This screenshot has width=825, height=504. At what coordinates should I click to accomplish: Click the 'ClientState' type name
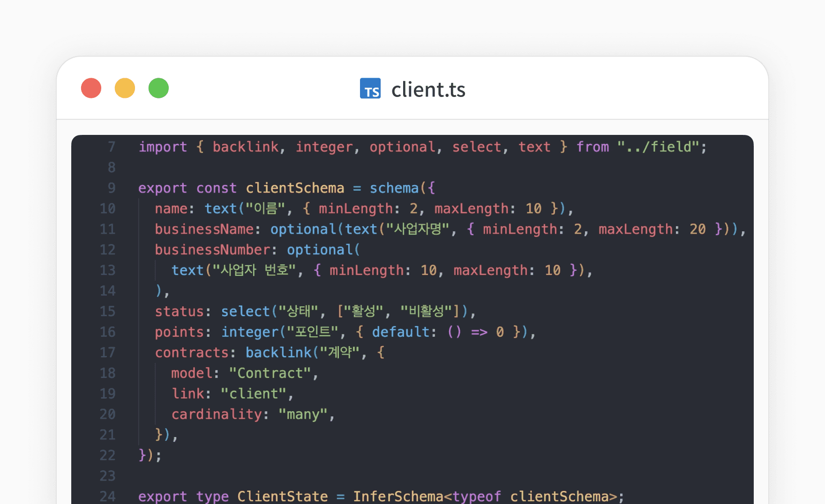coord(283,496)
